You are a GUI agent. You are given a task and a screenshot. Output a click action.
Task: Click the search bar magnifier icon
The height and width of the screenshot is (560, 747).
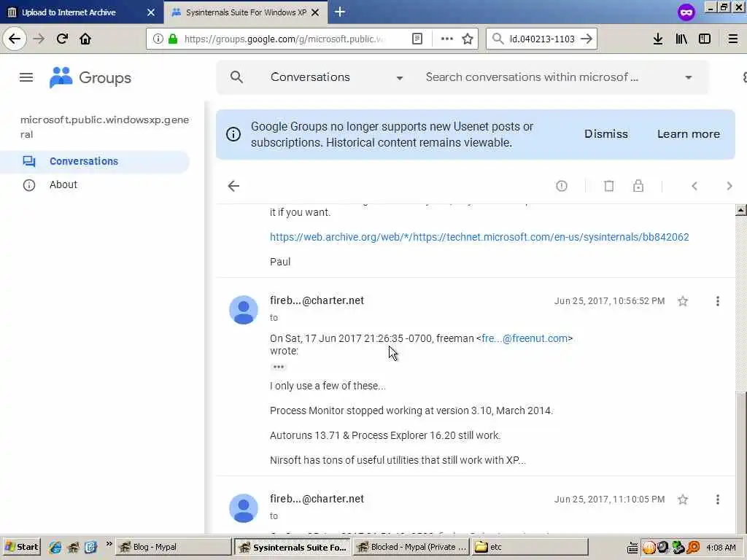[x=498, y=39]
